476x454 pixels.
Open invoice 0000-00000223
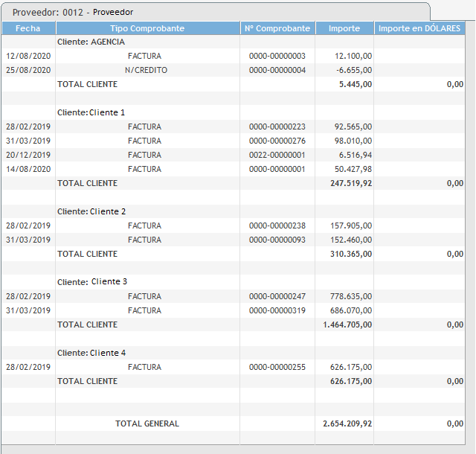277,127
